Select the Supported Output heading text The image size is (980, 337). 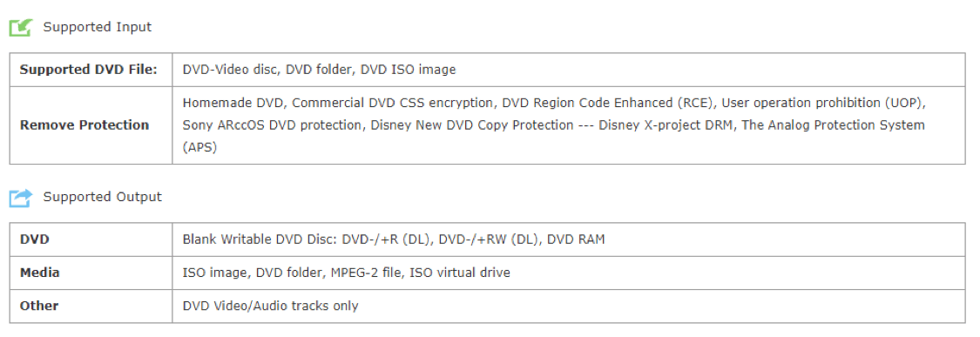pyautogui.click(x=103, y=196)
